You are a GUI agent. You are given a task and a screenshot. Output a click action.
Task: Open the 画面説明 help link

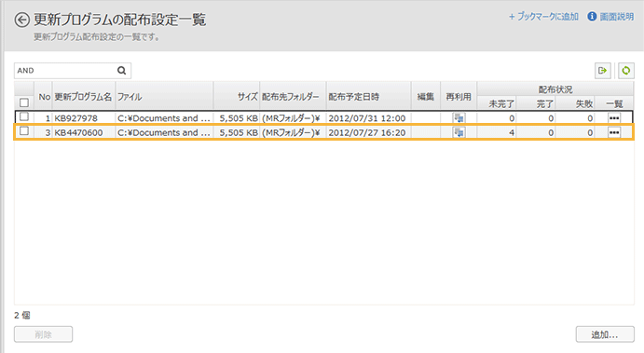tap(616, 17)
